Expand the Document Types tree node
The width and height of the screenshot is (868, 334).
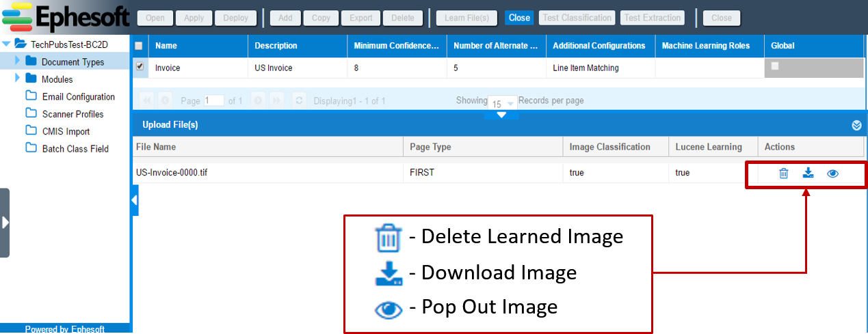pos(17,61)
